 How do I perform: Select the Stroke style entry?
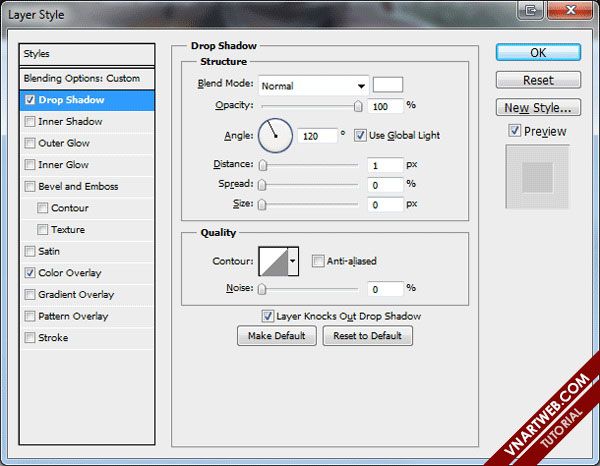coord(53,338)
